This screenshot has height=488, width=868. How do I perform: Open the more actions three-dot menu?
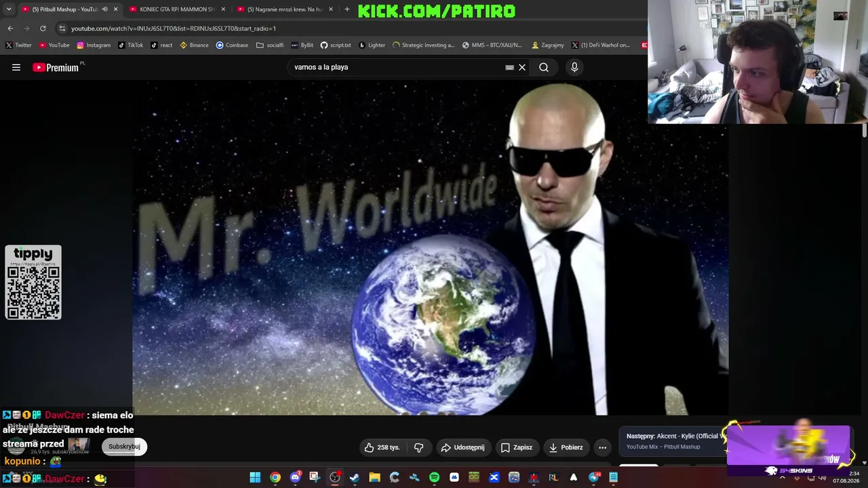click(x=602, y=447)
